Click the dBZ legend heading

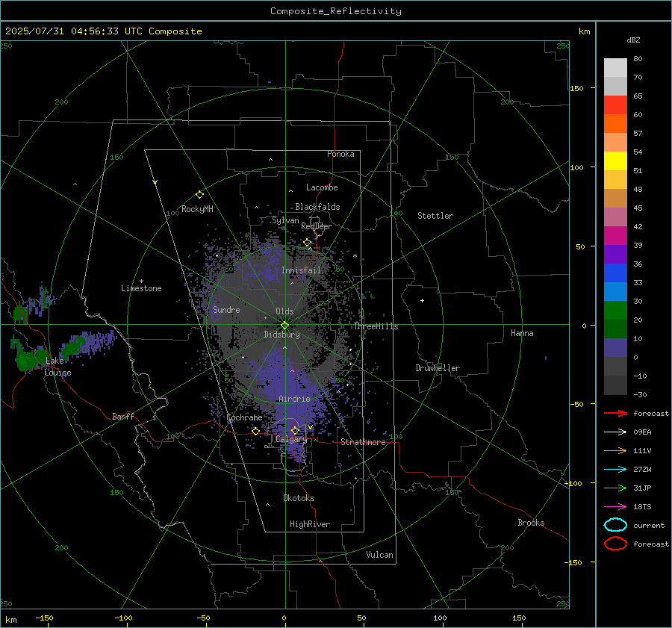633,40
